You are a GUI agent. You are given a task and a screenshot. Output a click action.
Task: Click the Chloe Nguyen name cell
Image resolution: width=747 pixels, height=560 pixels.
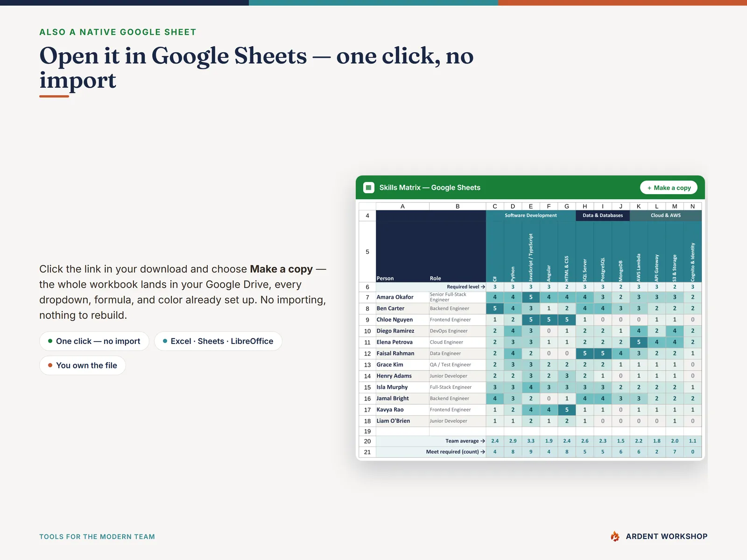pyautogui.click(x=402, y=320)
